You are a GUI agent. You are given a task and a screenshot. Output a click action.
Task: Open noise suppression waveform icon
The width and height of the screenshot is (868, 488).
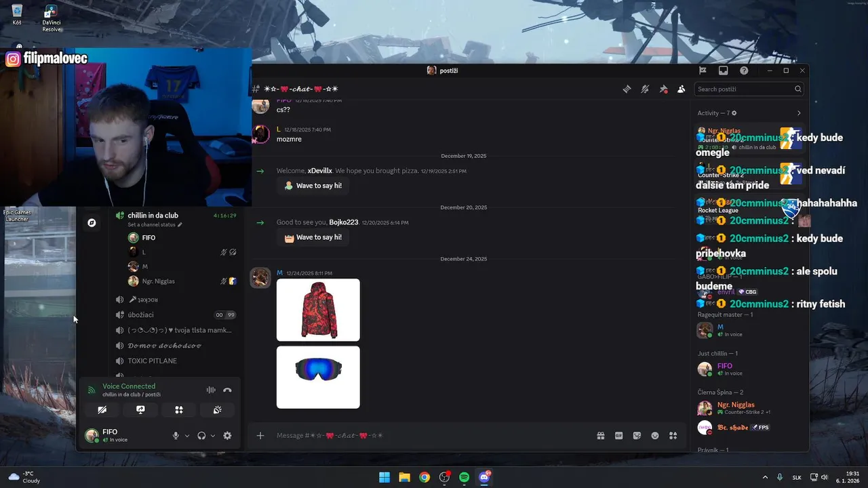point(211,390)
